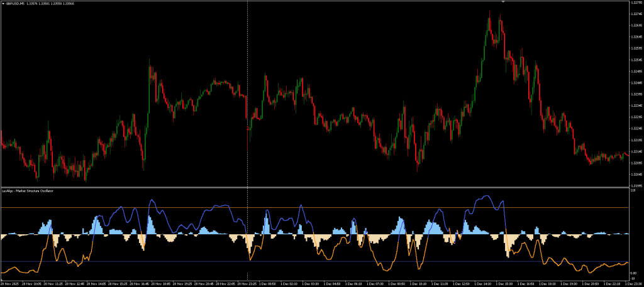Click the 1 Dec 02:10 time label
The image size is (644, 287).
[x=289, y=284]
